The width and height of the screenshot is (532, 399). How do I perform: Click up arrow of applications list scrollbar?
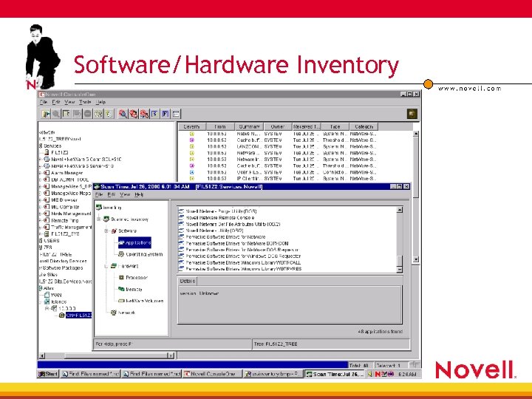click(399, 210)
